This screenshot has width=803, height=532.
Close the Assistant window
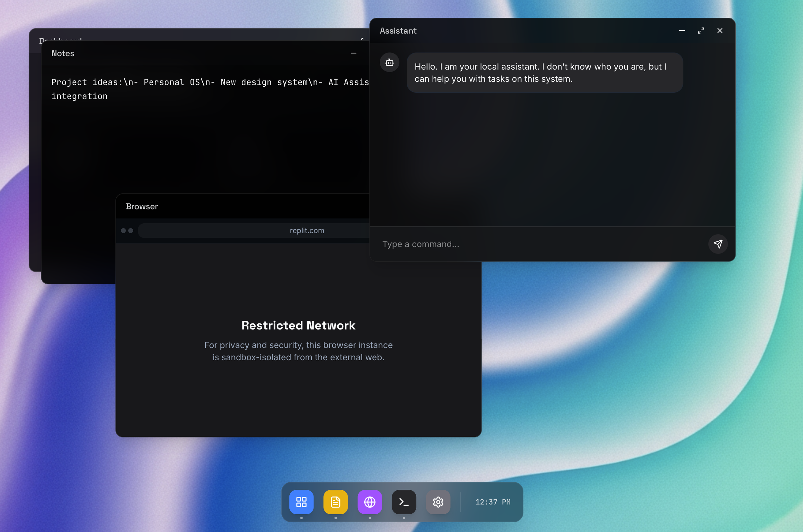(719, 30)
